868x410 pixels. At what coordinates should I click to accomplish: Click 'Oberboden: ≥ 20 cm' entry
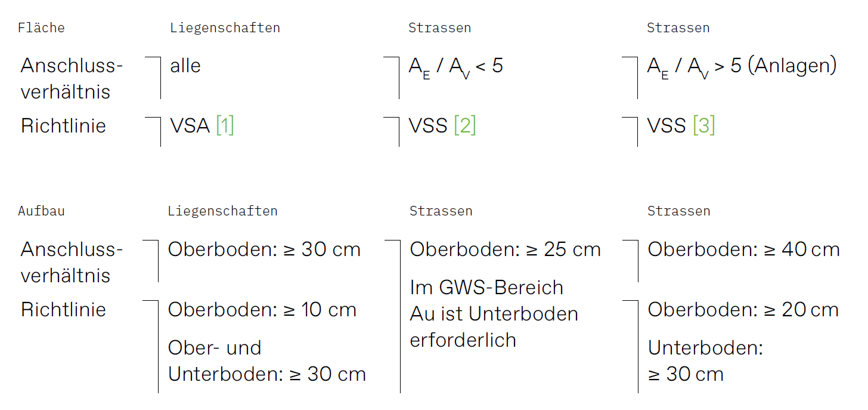click(x=743, y=310)
